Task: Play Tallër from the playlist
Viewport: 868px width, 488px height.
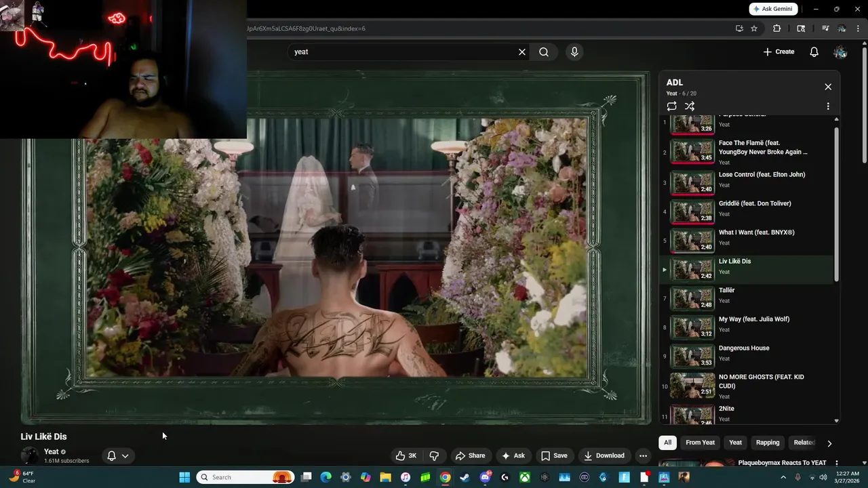Action: [x=747, y=298]
